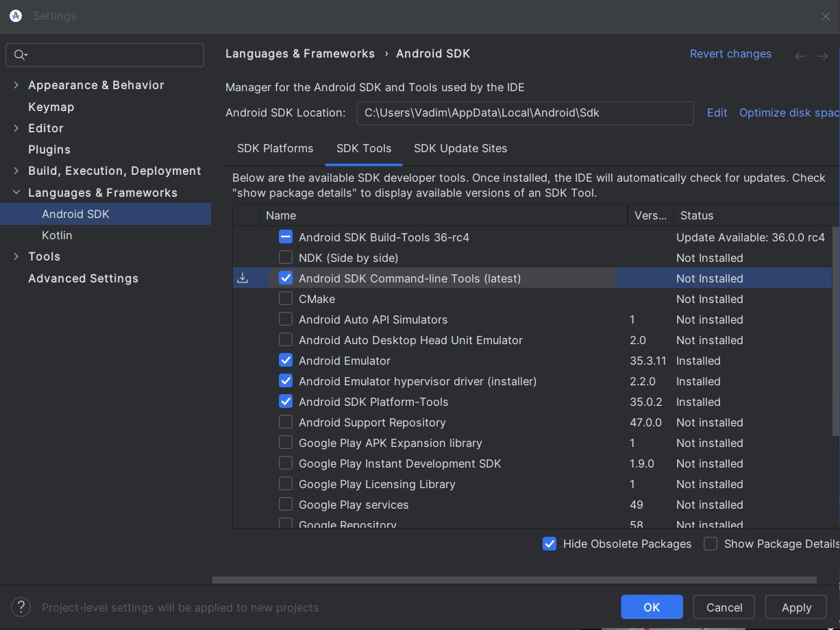Click Edit link for SDK location

(x=717, y=112)
